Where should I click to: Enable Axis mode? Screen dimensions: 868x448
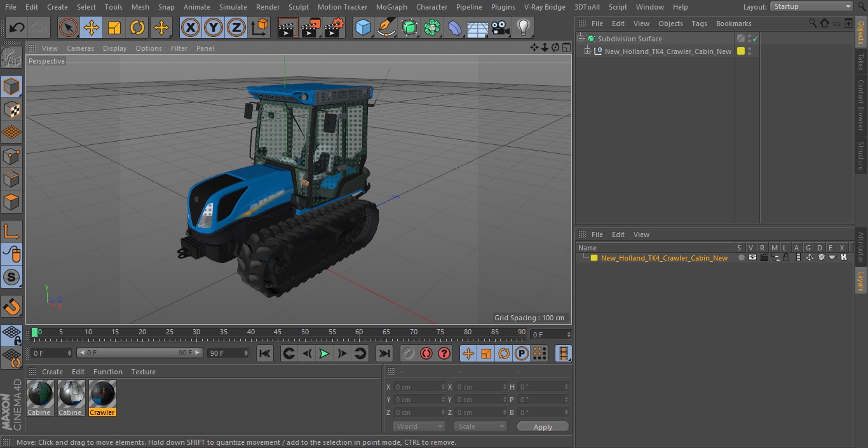click(x=11, y=231)
